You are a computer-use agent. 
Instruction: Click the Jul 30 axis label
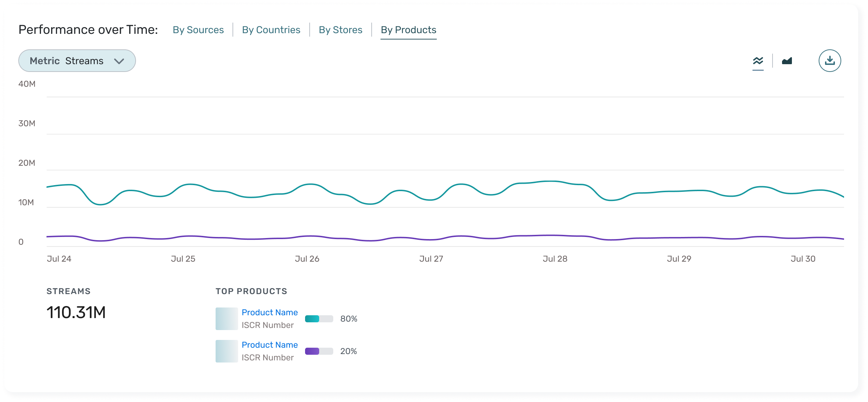click(x=803, y=259)
